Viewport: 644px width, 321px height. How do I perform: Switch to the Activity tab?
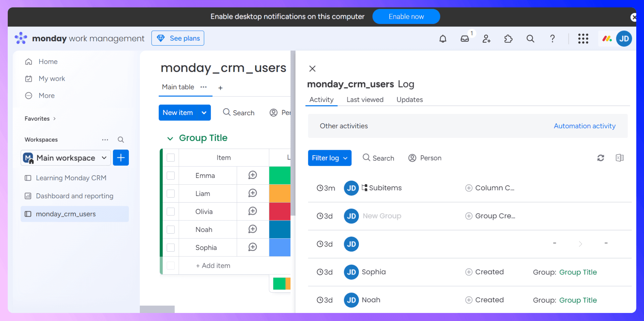coord(321,100)
